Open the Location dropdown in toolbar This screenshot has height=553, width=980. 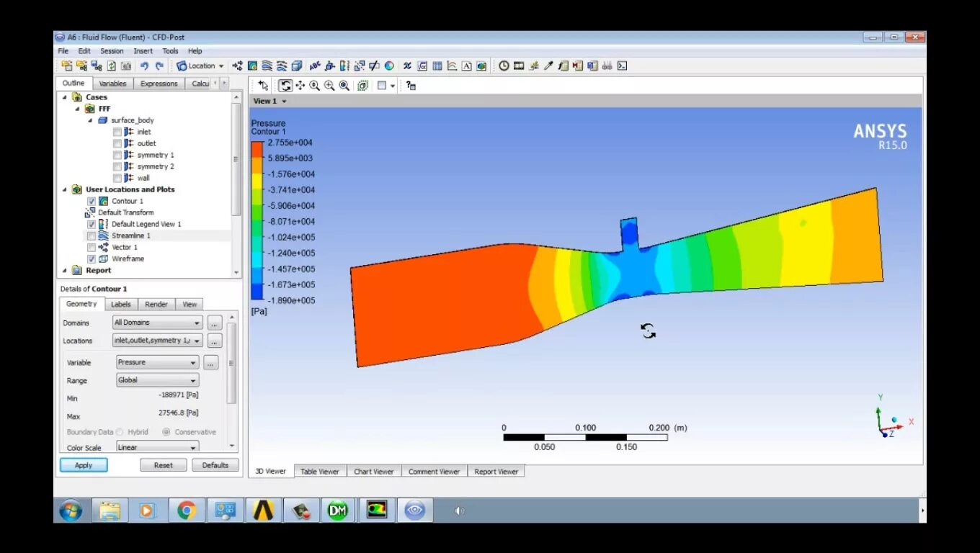pyautogui.click(x=201, y=66)
